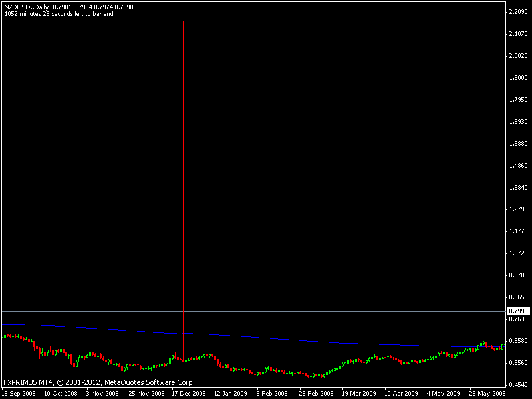Select 19 Mar 2009 on time axis
532x399 pixels.
(x=357, y=393)
